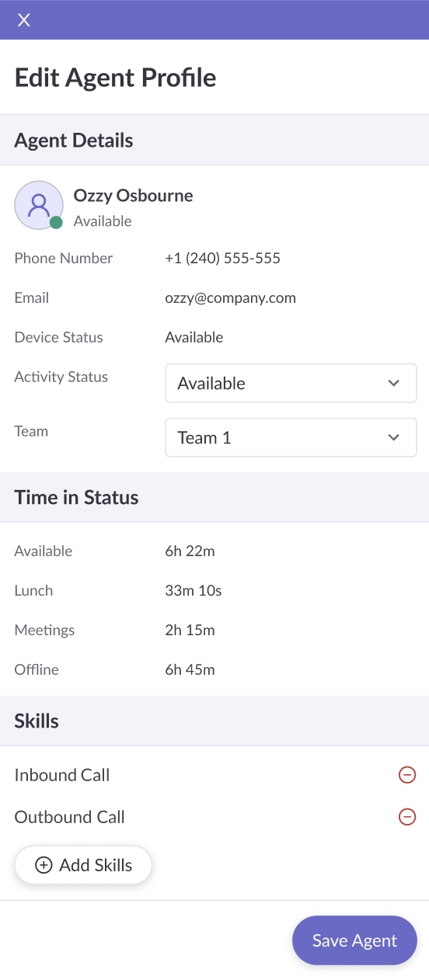Click the plus icon in Add Skills
This screenshot has height=980, width=429.
(x=44, y=865)
